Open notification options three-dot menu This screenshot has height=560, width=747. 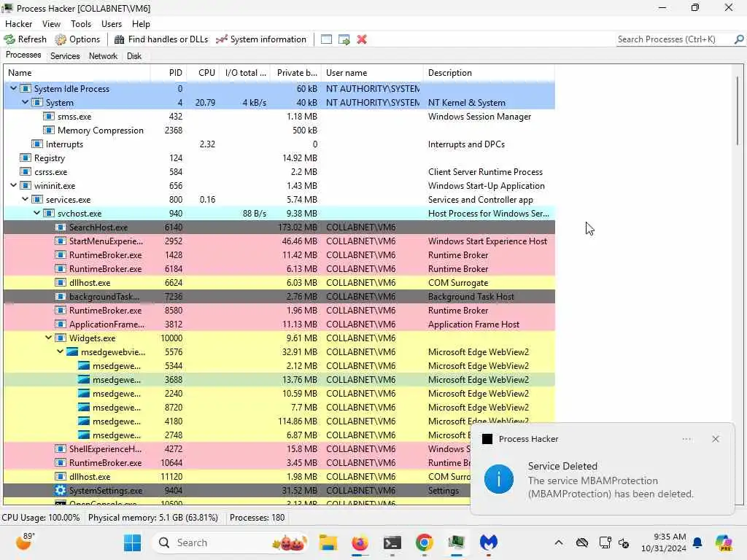click(686, 439)
